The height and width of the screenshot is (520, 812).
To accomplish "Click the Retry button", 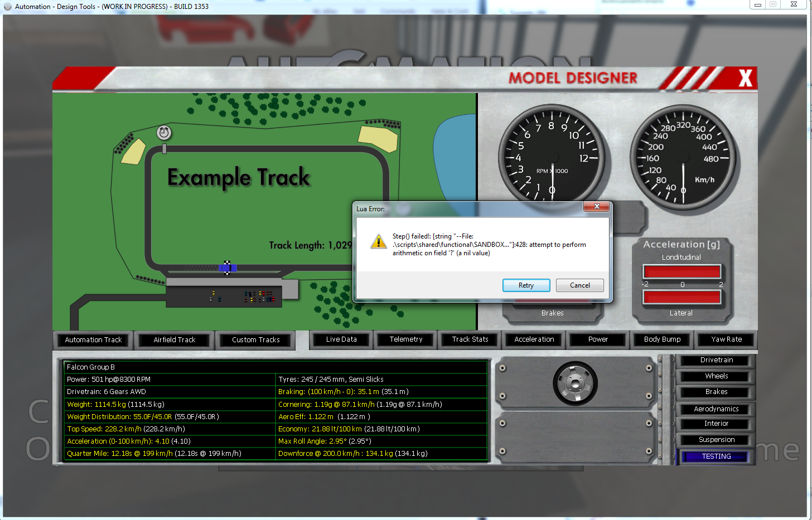I will click(526, 285).
